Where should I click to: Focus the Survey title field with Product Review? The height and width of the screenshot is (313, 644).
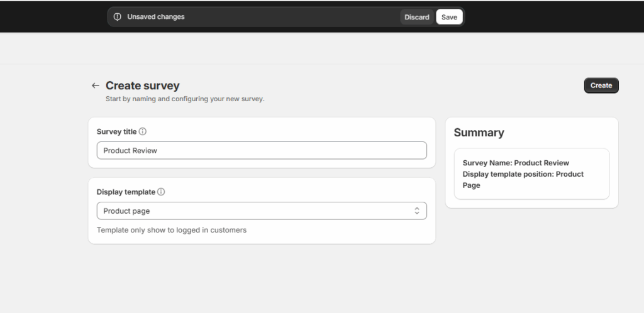262,151
